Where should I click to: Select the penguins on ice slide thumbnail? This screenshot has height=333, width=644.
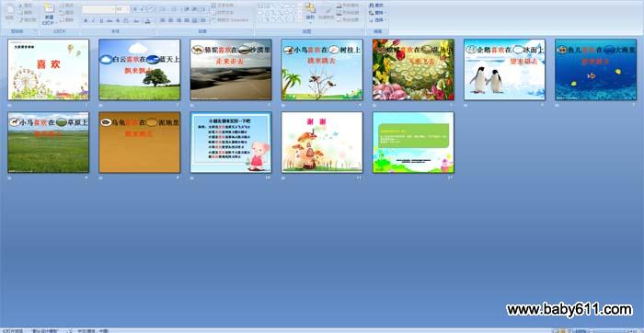tap(504, 69)
